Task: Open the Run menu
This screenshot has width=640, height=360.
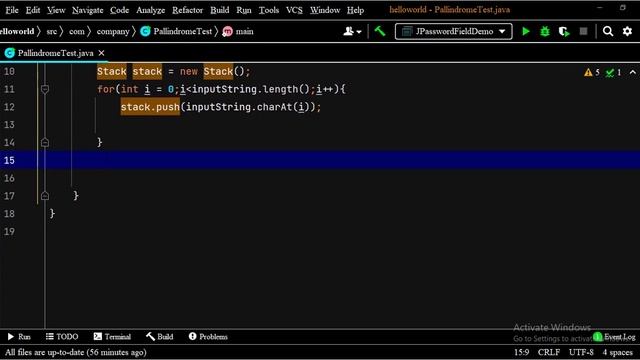Action: coord(244,10)
